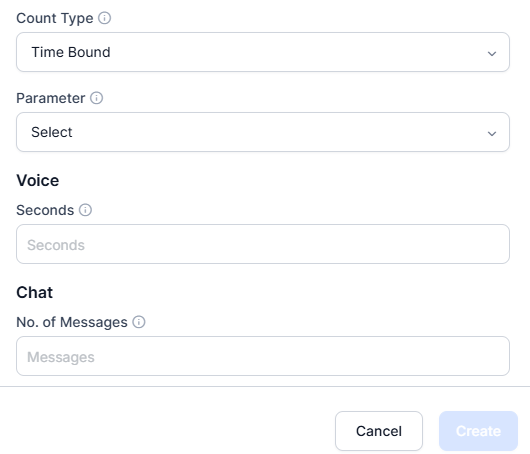Show the Parameter info tooltip icon
530x454 pixels.
tap(96, 98)
